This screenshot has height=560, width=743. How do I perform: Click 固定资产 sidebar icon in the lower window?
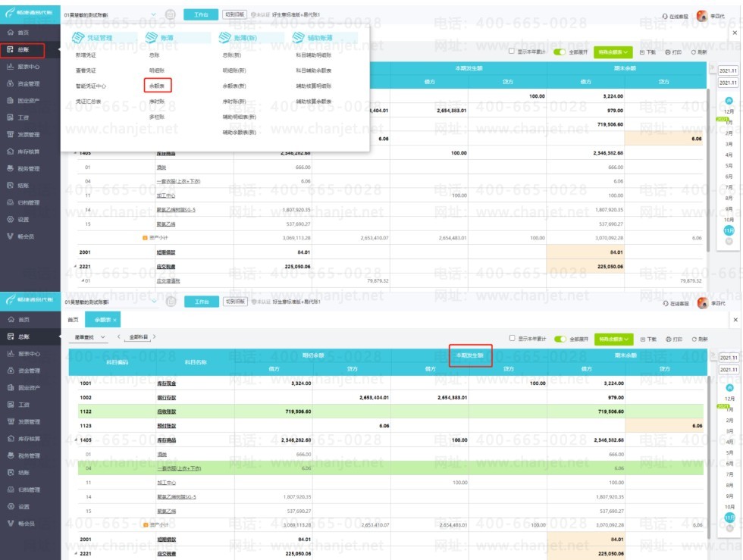point(11,387)
